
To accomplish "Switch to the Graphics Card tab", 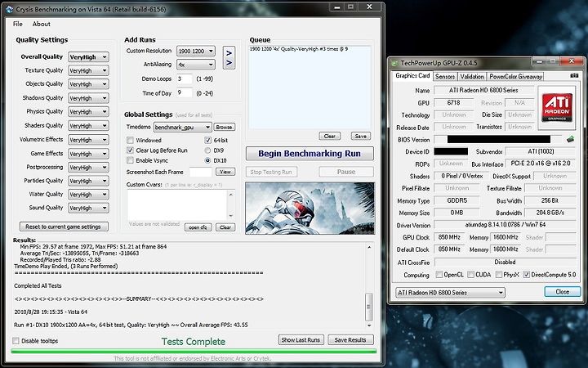I will coord(412,75).
